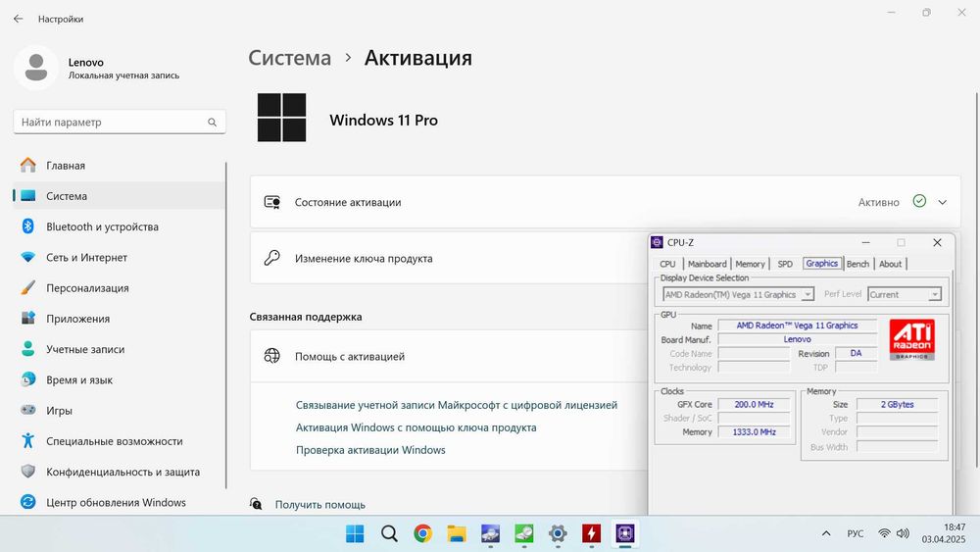Open red lightning app in taskbar

tap(591, 533)
